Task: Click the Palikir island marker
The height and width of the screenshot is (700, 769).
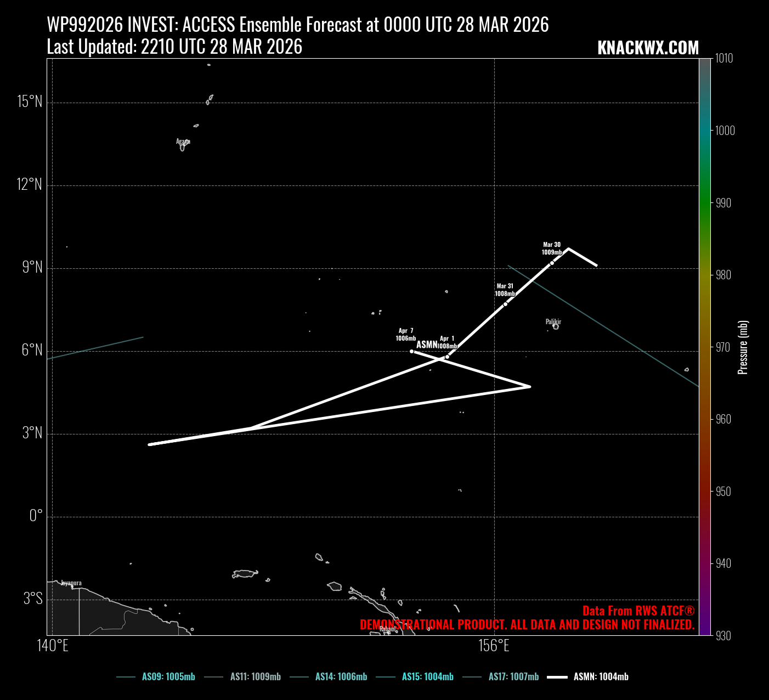Action: 556,326
